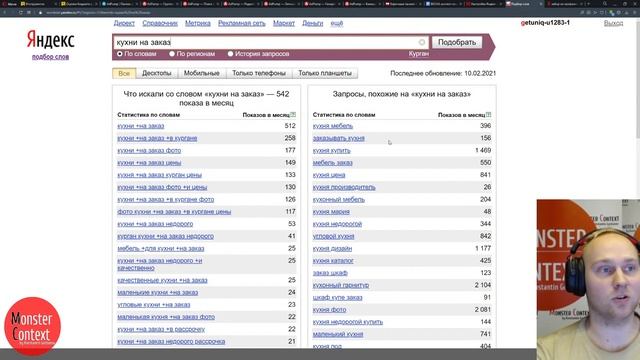Screen dimensions: 640x360
Task: Open similar query 'кухня каталог'
Action: (x=333, y=261)
